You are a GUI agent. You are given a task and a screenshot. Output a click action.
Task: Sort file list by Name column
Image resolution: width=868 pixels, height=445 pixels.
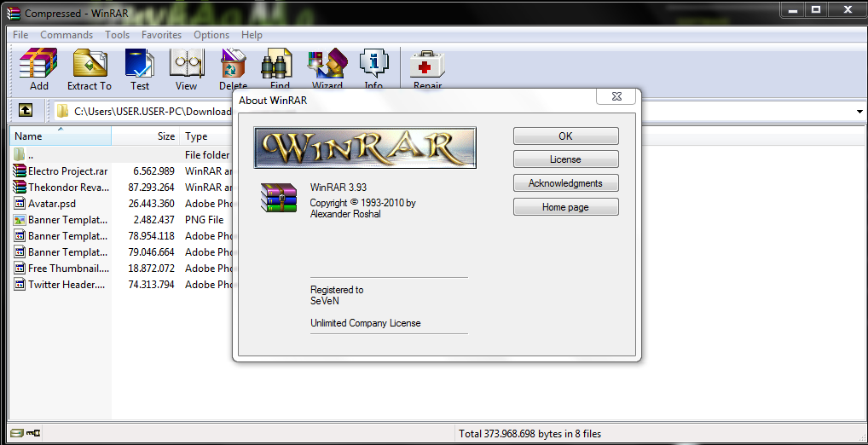pyautogui.click(x=61, y=136)
